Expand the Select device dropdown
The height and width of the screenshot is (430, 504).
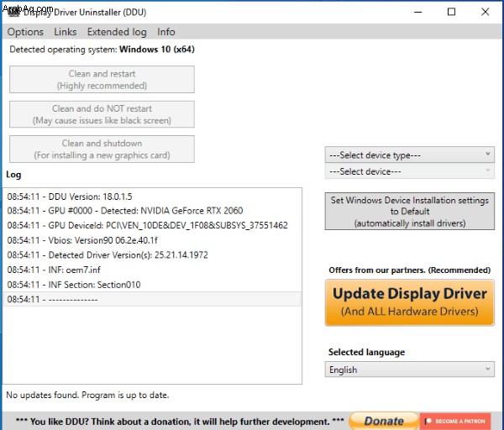point(410,171)
